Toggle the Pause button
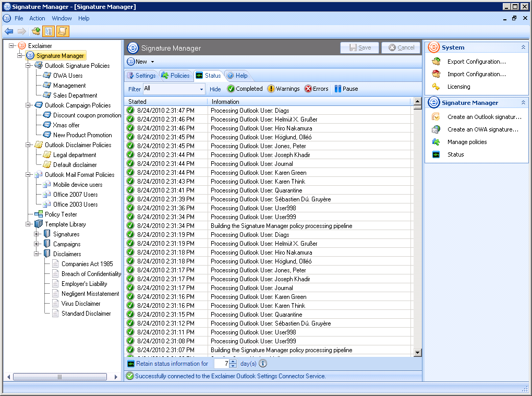 pyautogui.click(x=346, y=89)
